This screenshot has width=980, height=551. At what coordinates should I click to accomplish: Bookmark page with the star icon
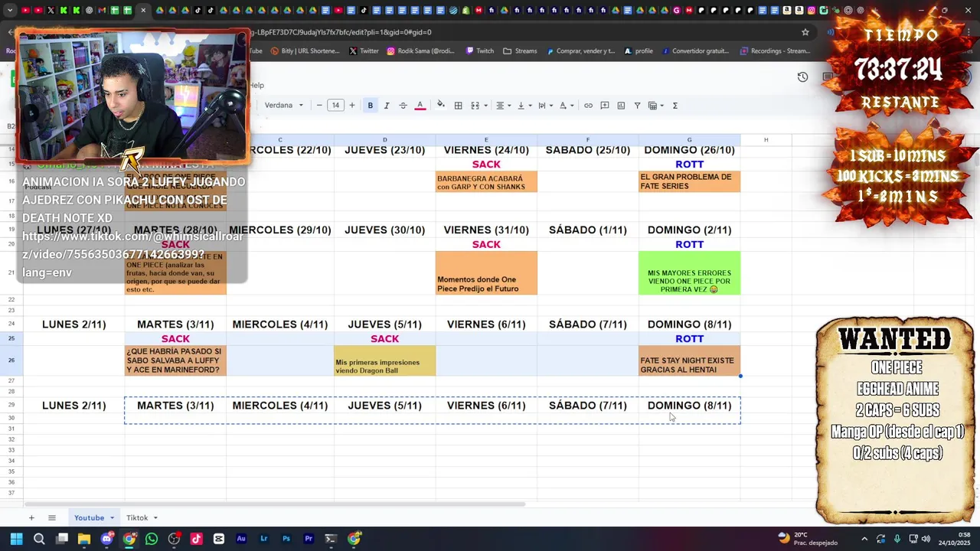tap(805, 32)
